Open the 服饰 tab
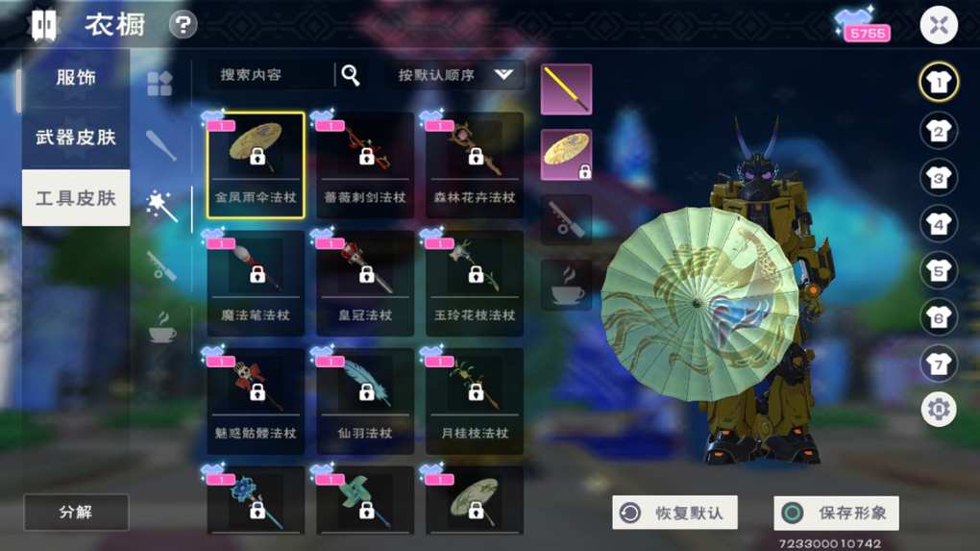Screen dimensions: 980x551 (x=76, y=78)
